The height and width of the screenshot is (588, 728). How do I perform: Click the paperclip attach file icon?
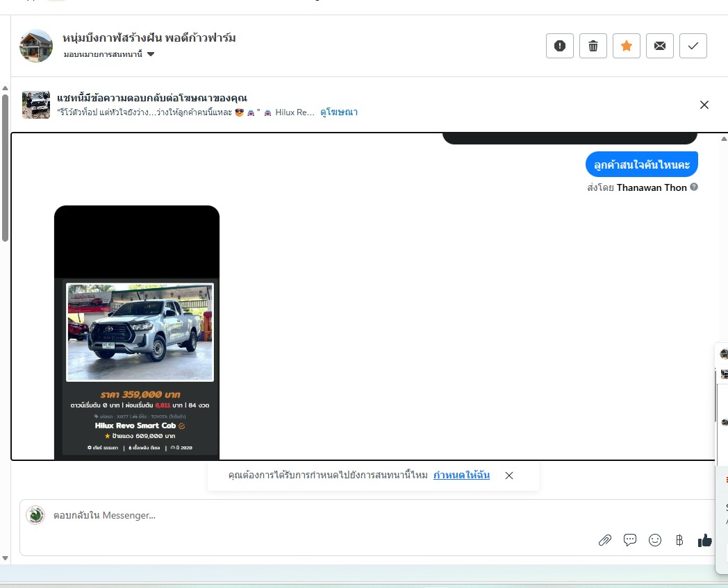[605, 540]
